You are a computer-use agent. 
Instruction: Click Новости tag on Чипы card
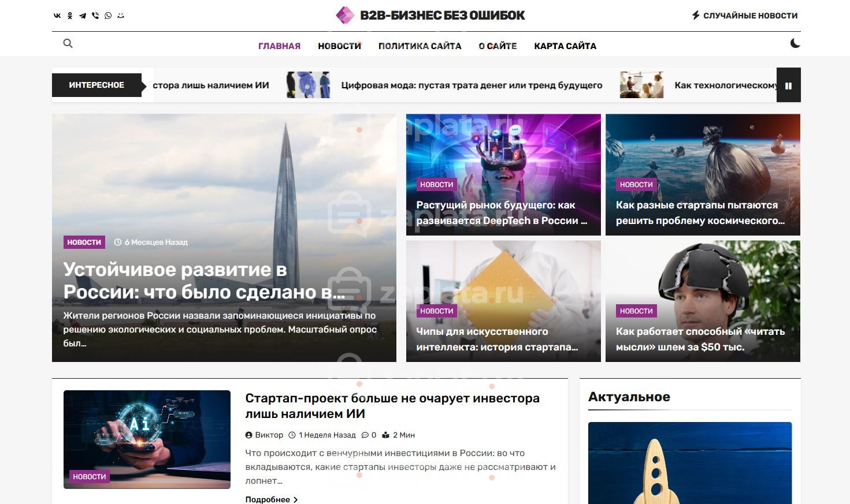[x=437, y=311]
